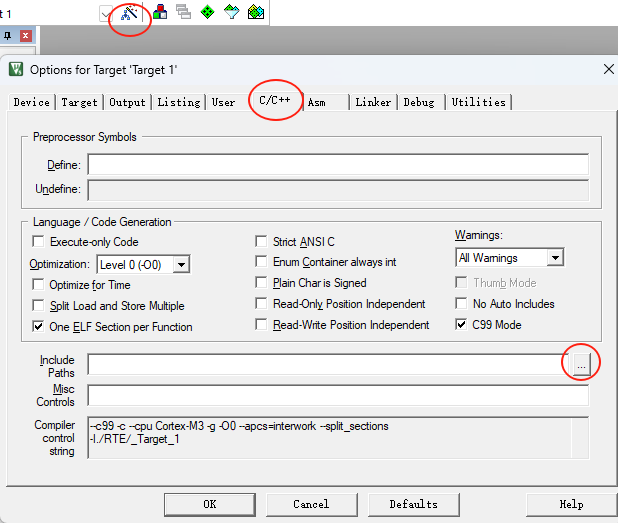This screenshot has height=523, width=618.
Task: Click the Define input field
Action: (x=338, y=164)
